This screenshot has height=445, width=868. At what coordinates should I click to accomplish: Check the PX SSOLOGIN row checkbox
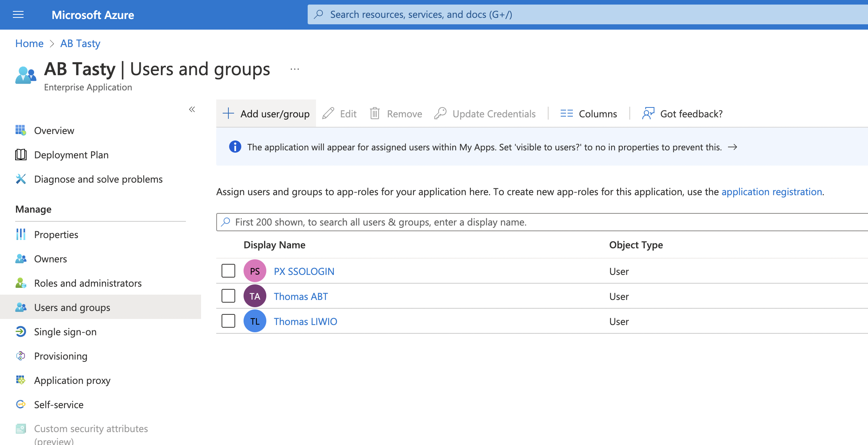[228, 271]
